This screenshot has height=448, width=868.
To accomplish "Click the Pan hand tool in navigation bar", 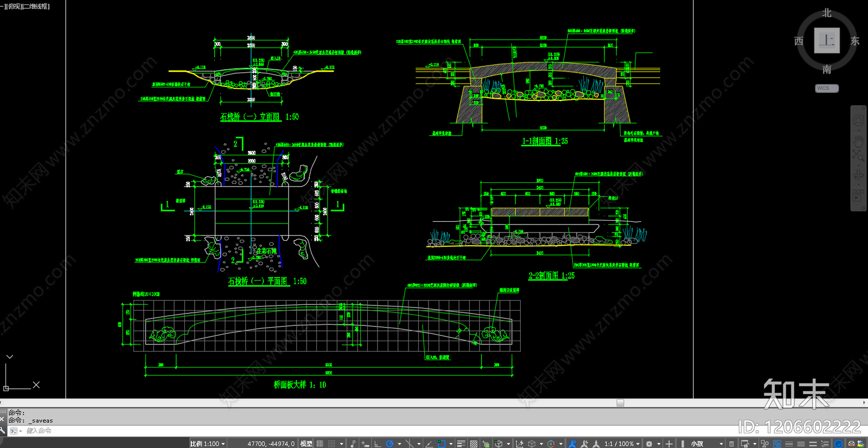I will coord(858,141).
